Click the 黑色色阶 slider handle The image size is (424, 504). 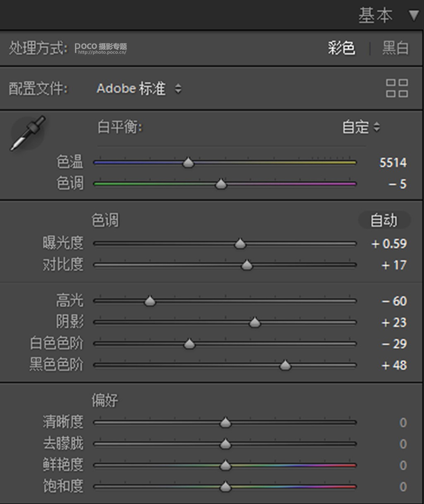tap(285, 365)
